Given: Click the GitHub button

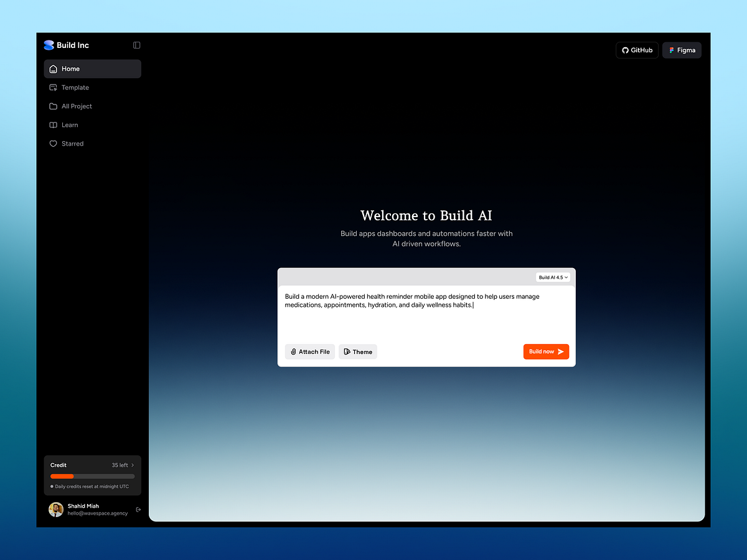Looking at the screenshot, I should point(637,50).
